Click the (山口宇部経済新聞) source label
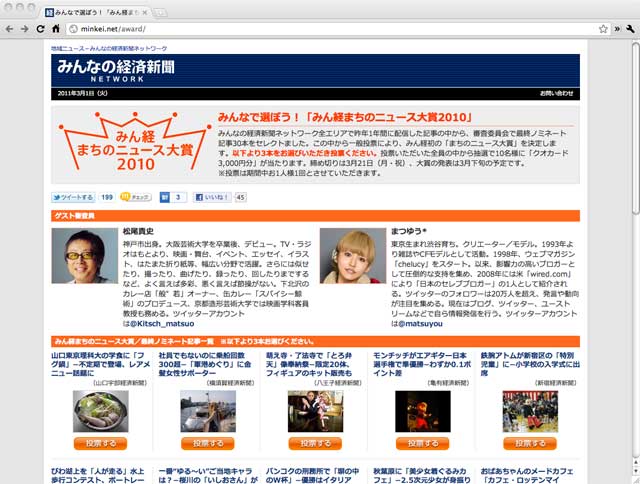This screenshot has height=484, width=640. pos(120,383)
